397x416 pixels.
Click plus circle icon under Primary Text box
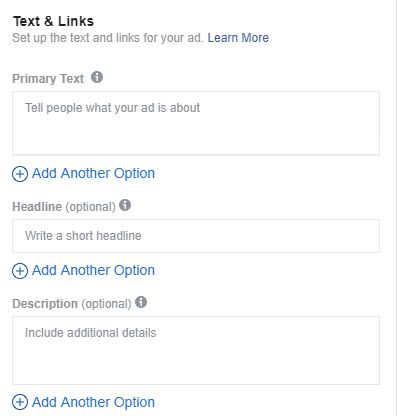click(x=20, y=174)
